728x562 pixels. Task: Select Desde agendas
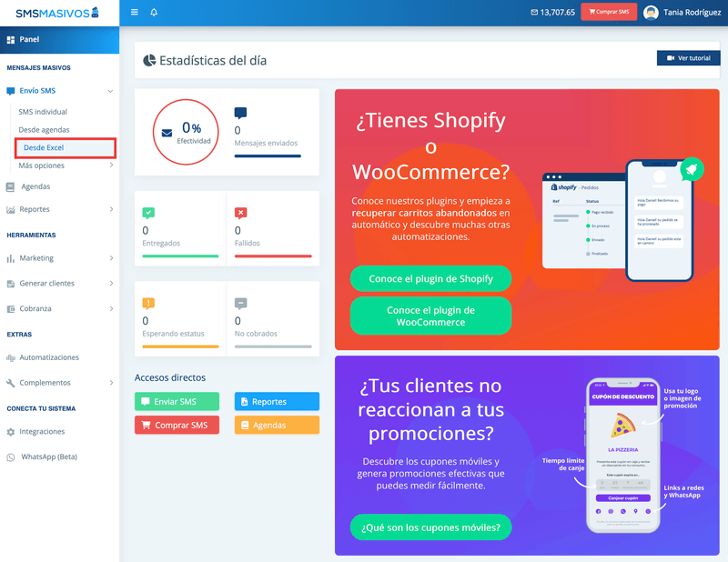click(x=44, y=130)
